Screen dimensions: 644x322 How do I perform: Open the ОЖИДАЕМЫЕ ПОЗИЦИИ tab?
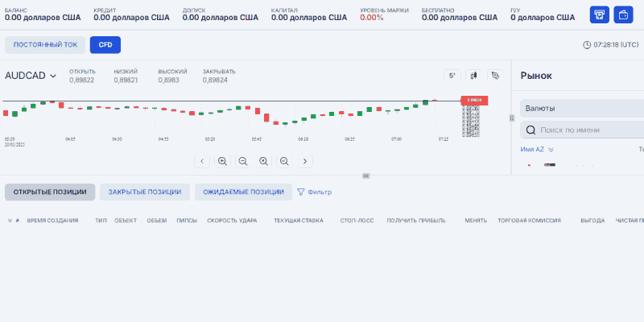(x=243, y=192)
